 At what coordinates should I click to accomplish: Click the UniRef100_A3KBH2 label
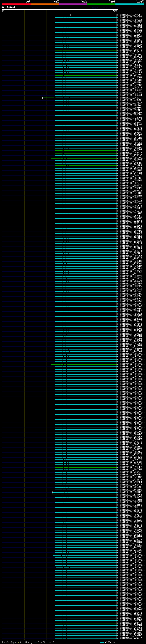(131, 499)
